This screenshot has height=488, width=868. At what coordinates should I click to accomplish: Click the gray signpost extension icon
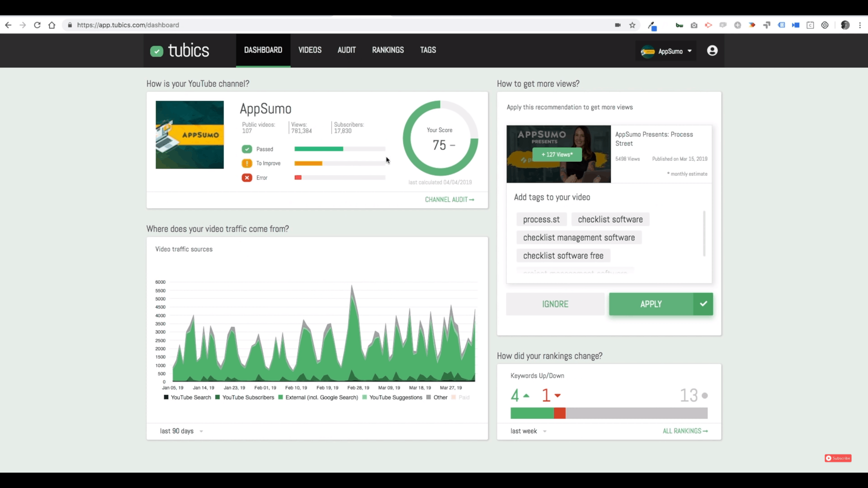click(767, 25)
